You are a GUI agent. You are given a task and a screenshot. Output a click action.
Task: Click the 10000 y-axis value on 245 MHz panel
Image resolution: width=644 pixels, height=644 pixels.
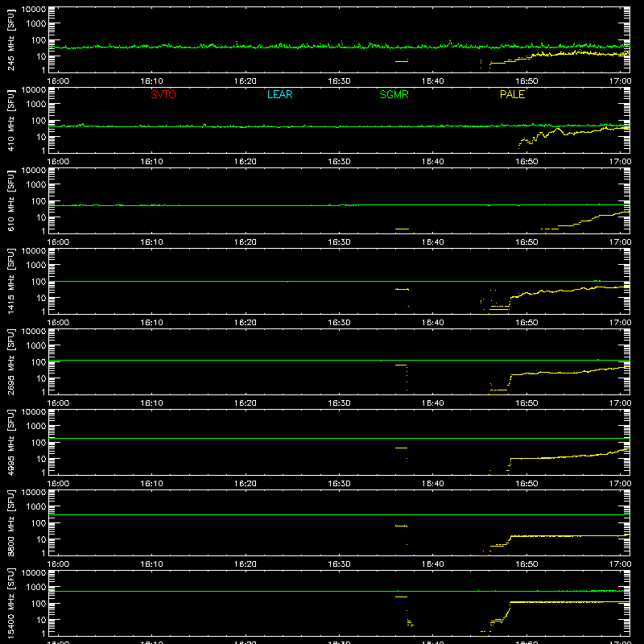pos(34,10)
